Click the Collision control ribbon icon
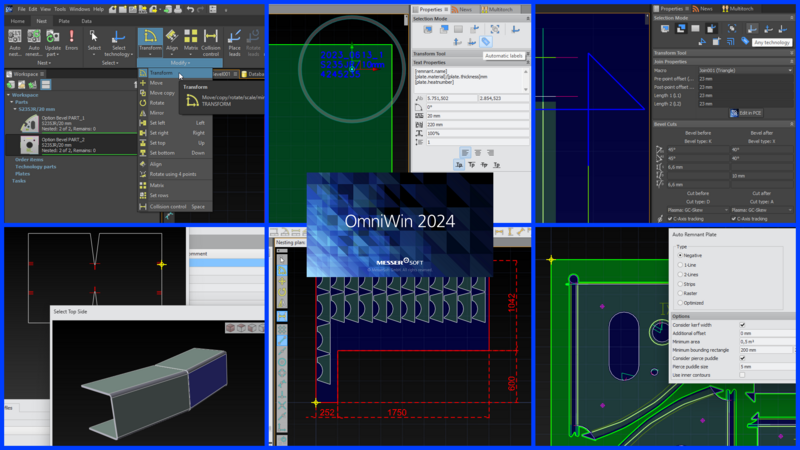Screen dimensions: 800x450 pyautogui.click(x=210, y=37)
